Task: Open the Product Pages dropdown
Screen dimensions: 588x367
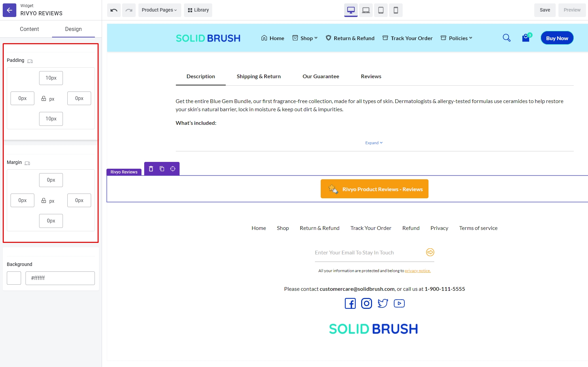Action: pyautogui.click(x=159, y=10)
